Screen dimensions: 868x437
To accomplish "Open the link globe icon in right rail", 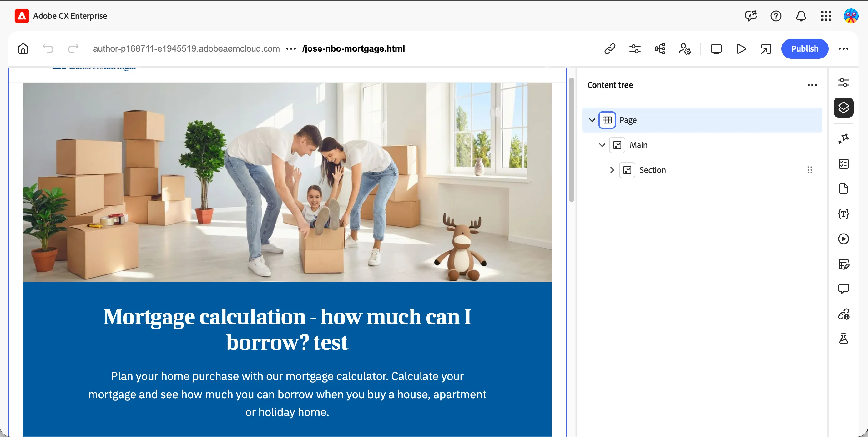I will tap(843, 314).
